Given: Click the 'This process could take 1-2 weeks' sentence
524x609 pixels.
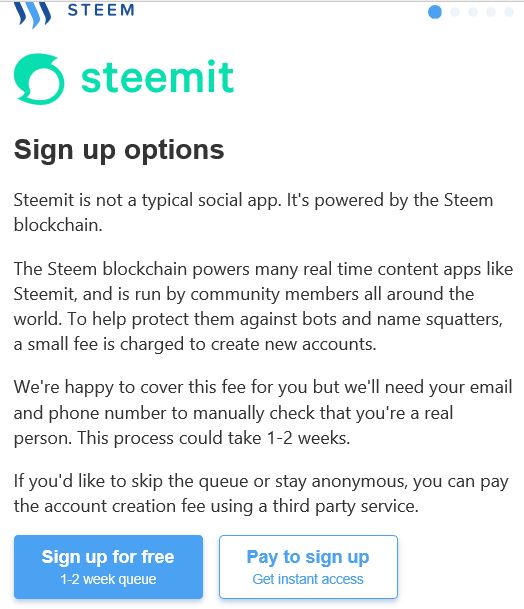Looking at the screenshot, I should [214, 438].
